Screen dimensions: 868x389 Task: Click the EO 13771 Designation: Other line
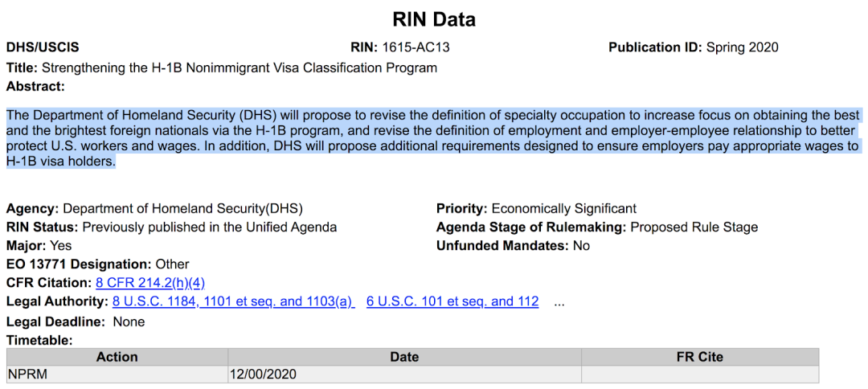pyautogui.click(x=98, y=264)
